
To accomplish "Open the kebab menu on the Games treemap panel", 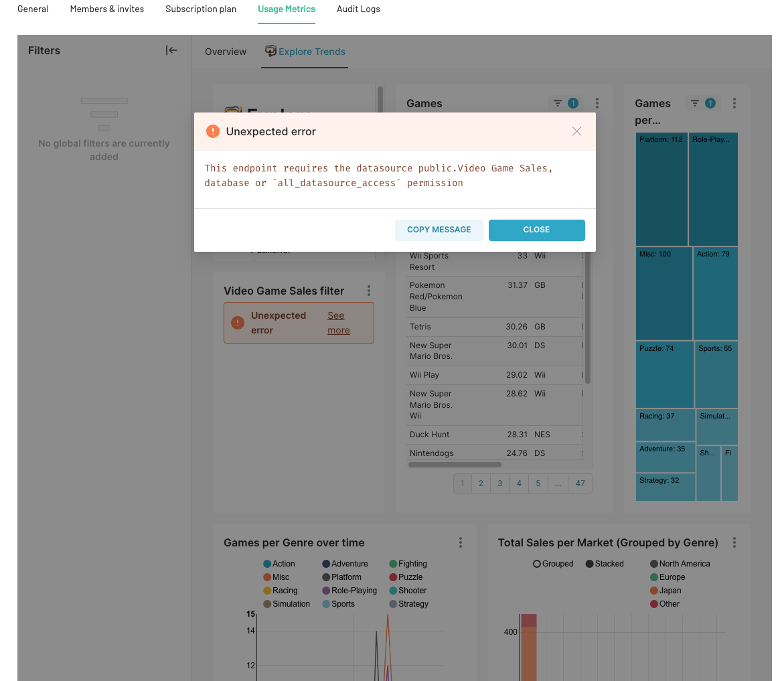I will 734,103.
